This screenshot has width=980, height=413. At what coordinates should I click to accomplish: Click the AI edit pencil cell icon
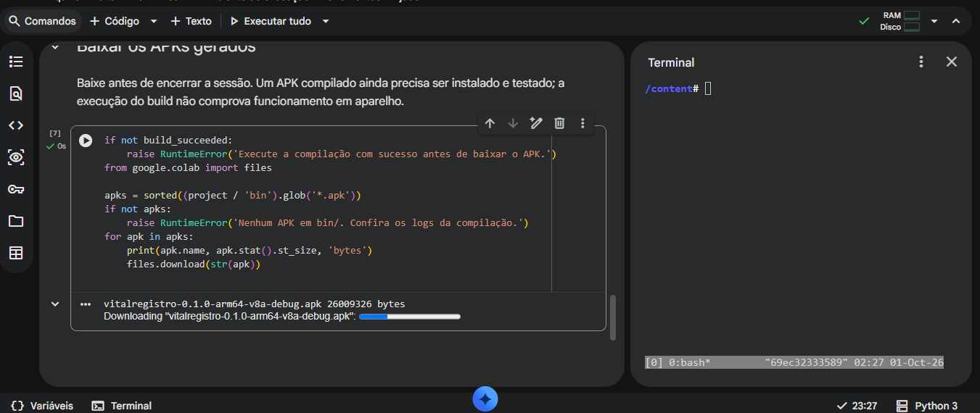click(536, 123)
